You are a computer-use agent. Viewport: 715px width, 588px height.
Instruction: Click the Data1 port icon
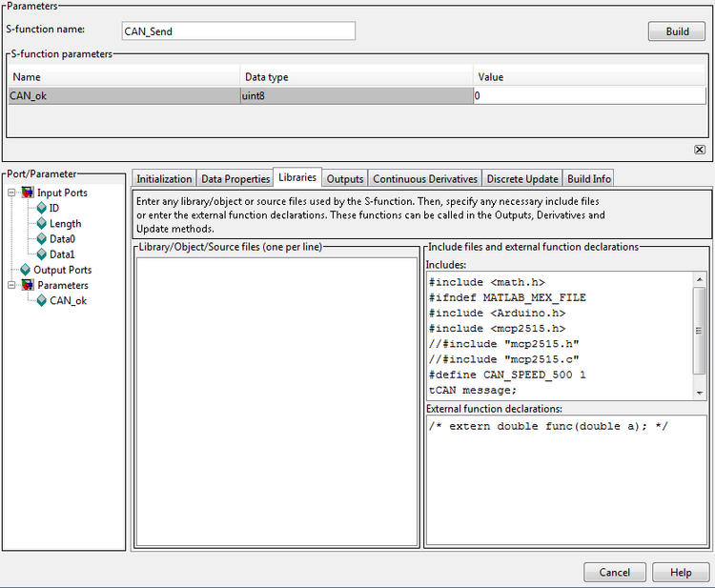click(x=41, y=254)
